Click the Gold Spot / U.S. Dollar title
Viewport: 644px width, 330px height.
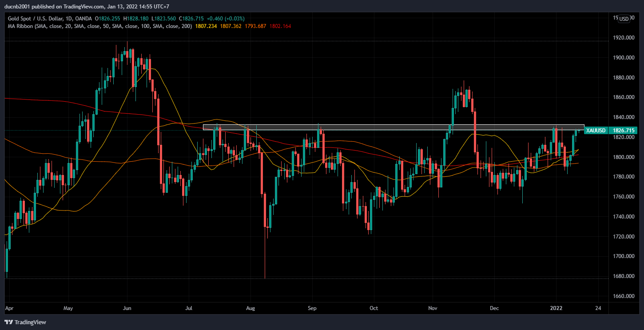click(x=36, y=19)
